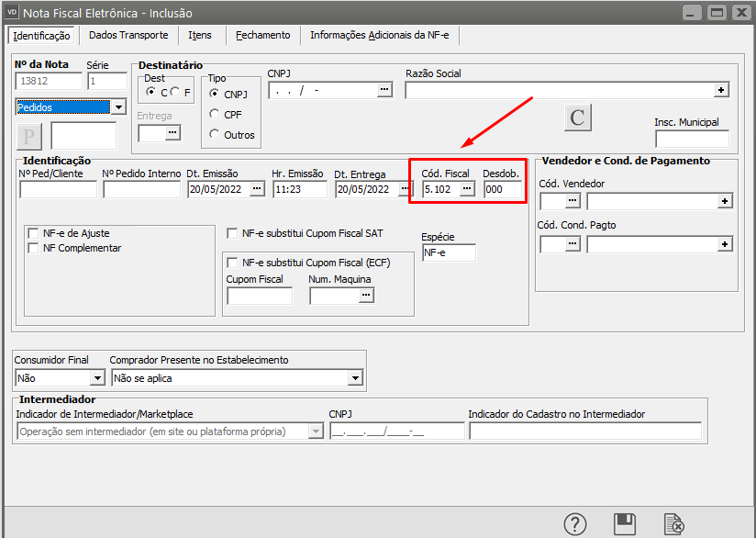Image resolution: width=756 pixels, height=538 pixels.
Task: Switch to the Dados Transporte tab
Action: tap(128, 35)
